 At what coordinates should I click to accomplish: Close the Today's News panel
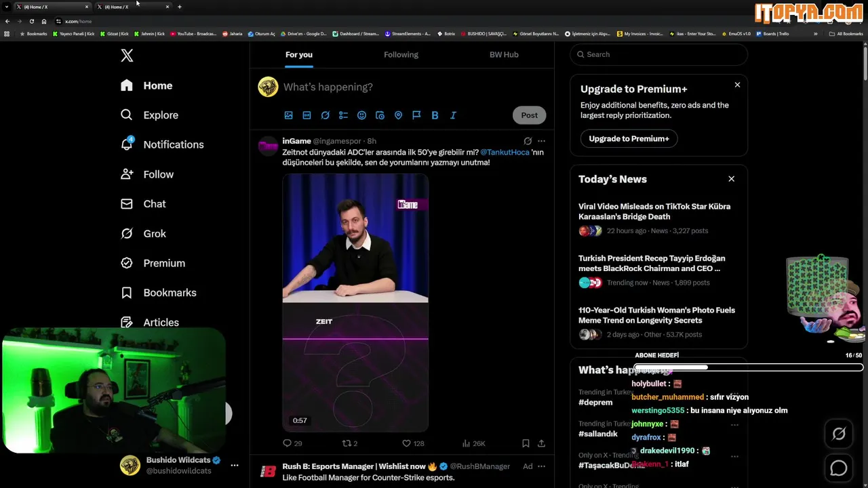tap(731, 179)
